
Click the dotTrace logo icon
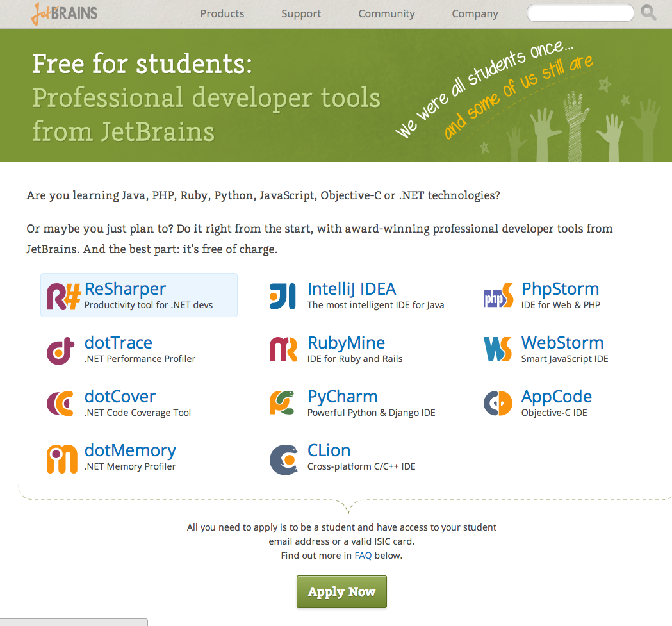[x=60, y=350]
